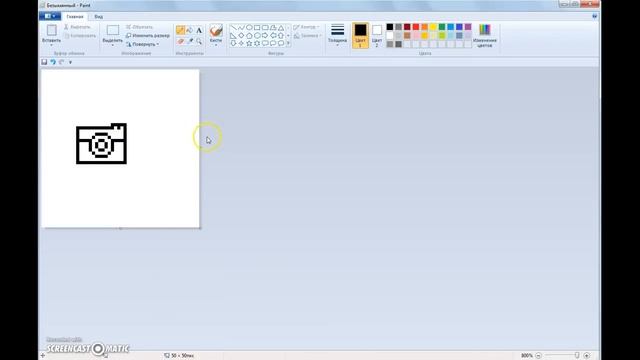This screenshot has height=360, width=640.
Task: Activate Color 2 (Цвет 2) box
Action: pos(377,35)
